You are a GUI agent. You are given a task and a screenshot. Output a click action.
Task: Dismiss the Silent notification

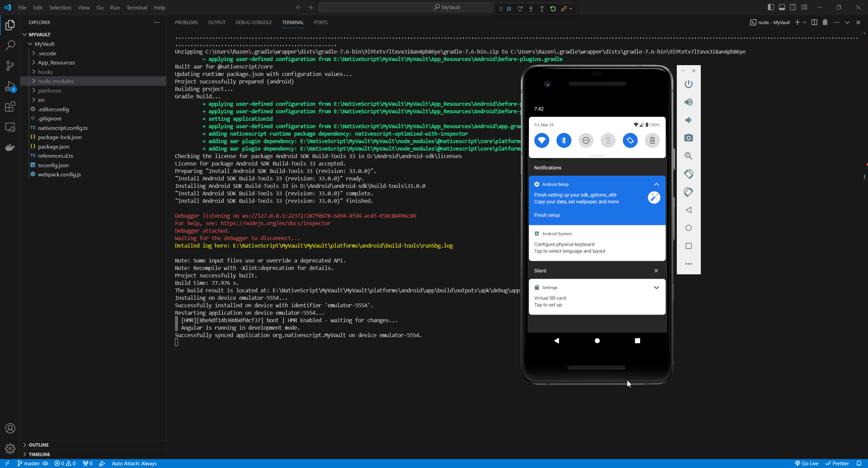(x=656, y=271)
